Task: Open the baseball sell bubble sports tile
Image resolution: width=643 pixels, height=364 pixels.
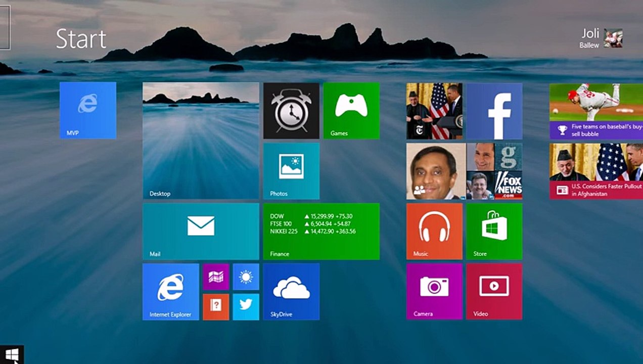Action: pos(596,111)
